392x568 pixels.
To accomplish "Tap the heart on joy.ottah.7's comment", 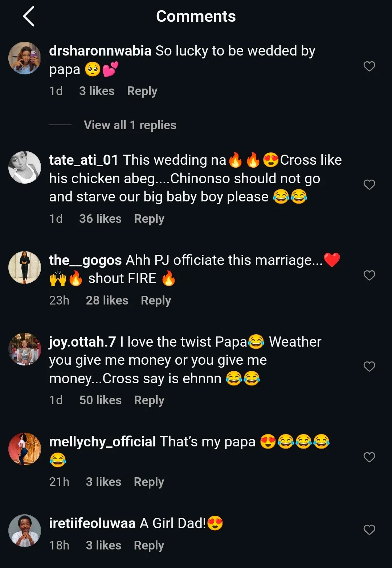I will pos(369,367).
